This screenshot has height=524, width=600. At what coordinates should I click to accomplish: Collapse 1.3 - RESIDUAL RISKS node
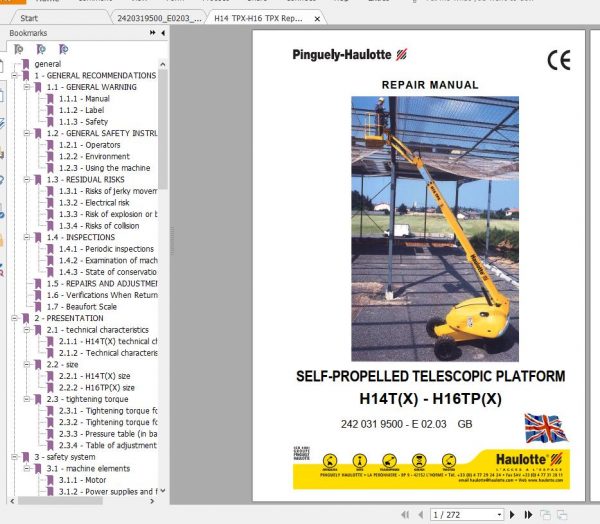(x=27, y=180)
